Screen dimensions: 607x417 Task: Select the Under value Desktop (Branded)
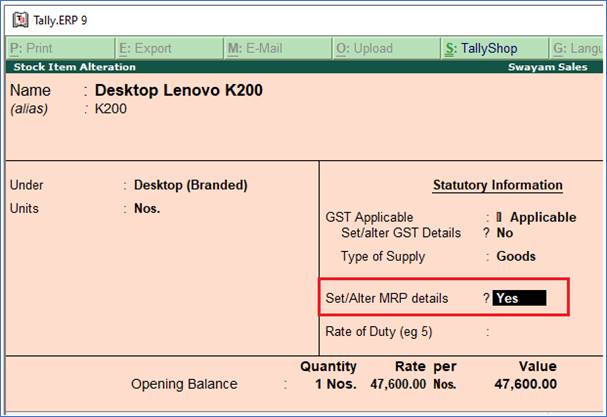pos(190,185)
